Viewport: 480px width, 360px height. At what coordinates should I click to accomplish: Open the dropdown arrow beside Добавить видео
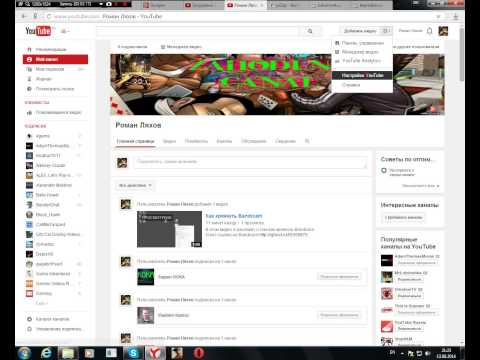(x=386, y=31)
